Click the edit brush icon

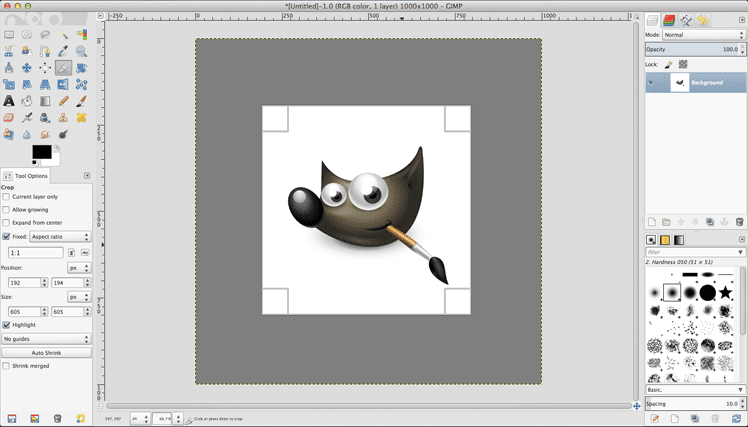tap(654, 418)
